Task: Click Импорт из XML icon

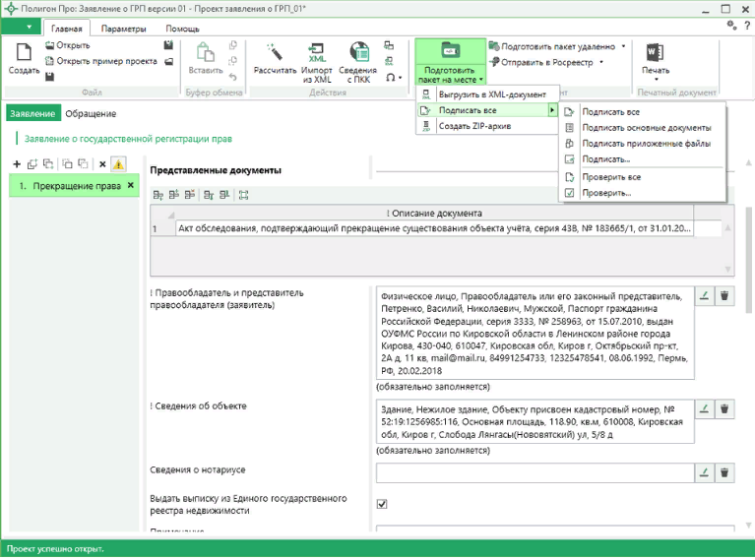Action: (x=317, y=54)
